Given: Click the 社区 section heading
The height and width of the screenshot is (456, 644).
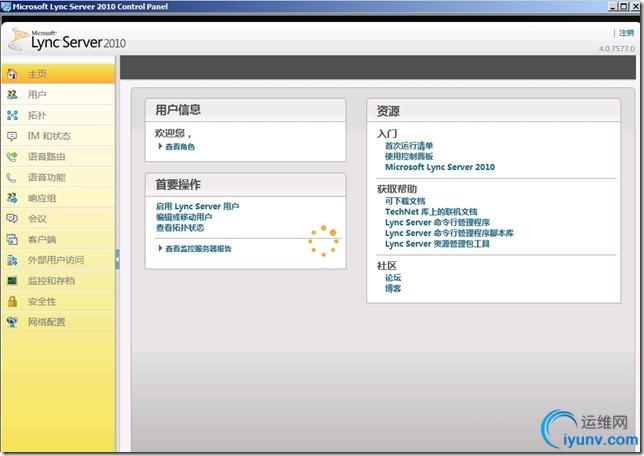Looking at the screenshot, I should point(386,266).
